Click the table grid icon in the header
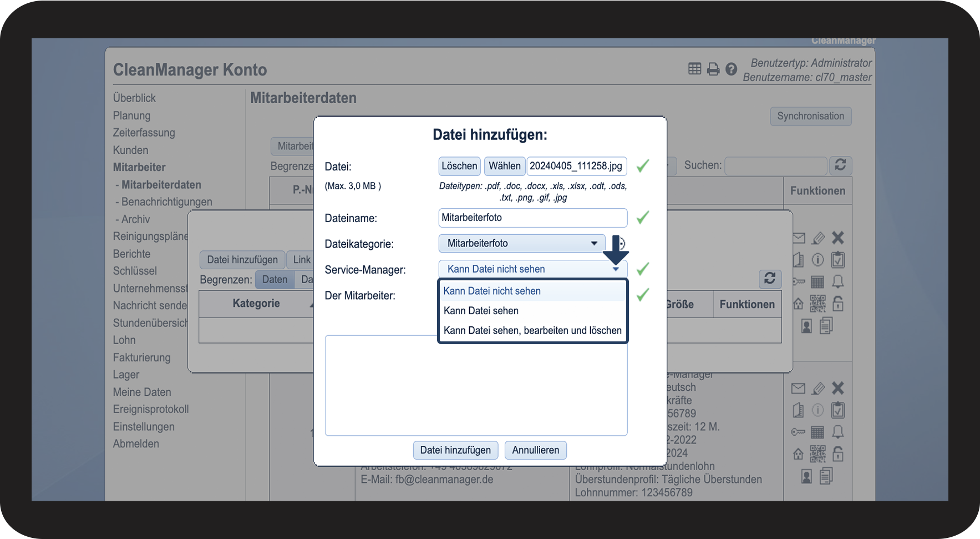The image size is (980, 539). coord(694,69)
